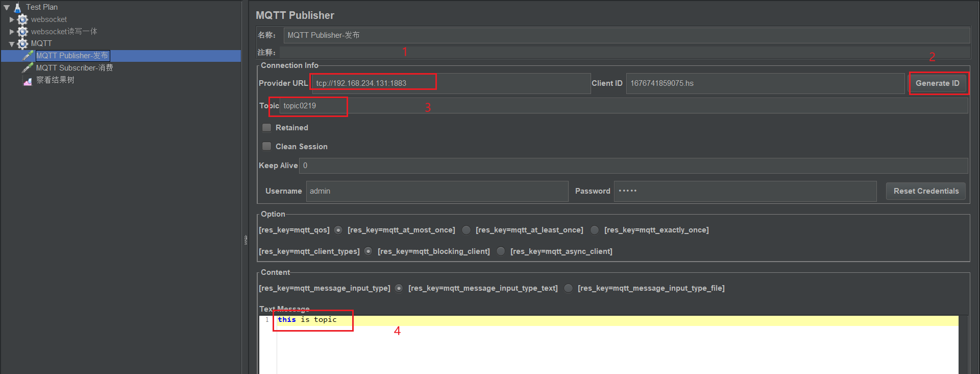The height and width of the screenshot is (374, 980).
Task: Select websocket读写一体 in the tree
Action: tap(64, 32)
